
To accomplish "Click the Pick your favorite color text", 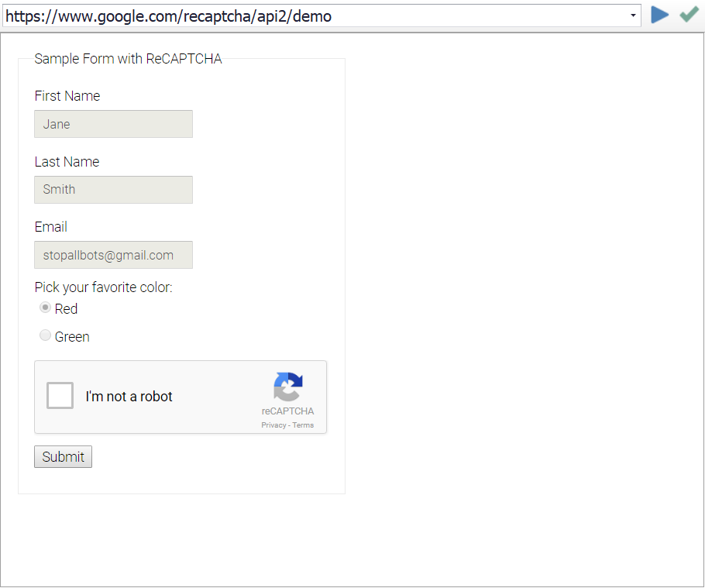I will tap(103, 287).
